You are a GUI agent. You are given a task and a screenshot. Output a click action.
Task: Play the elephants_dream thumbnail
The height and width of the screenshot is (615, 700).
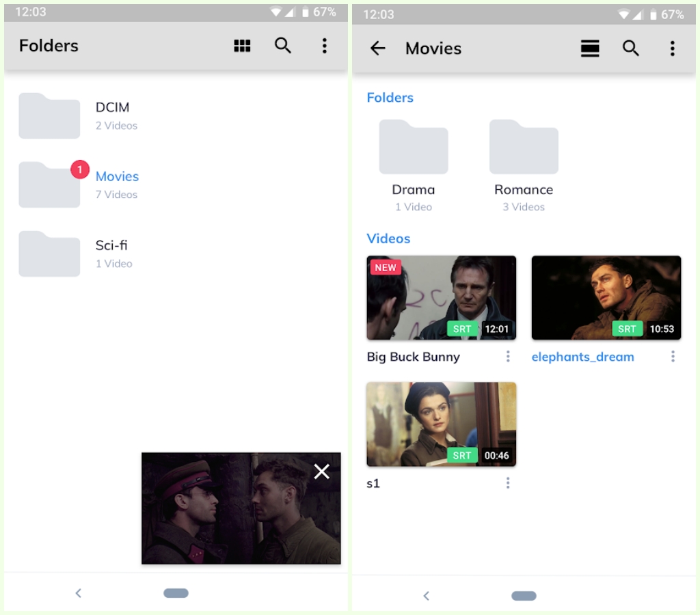pos(606,298)
